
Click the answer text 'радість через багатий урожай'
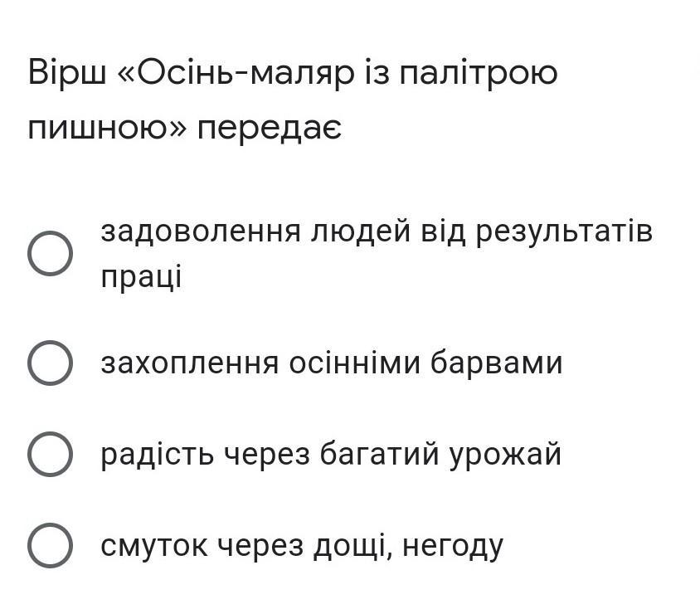[331, 455]
